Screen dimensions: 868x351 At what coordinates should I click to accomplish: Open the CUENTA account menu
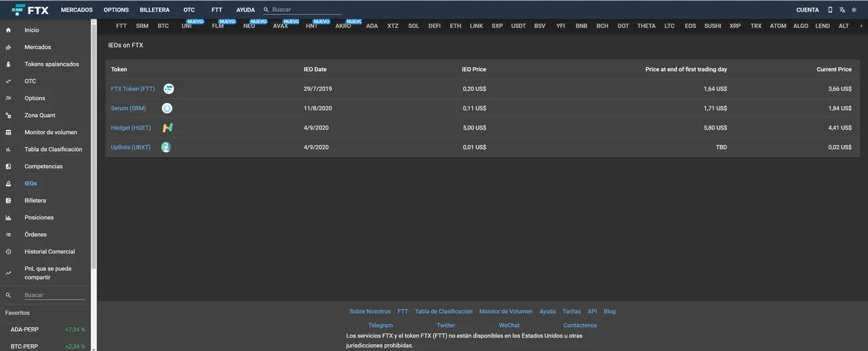coord(807,10)
